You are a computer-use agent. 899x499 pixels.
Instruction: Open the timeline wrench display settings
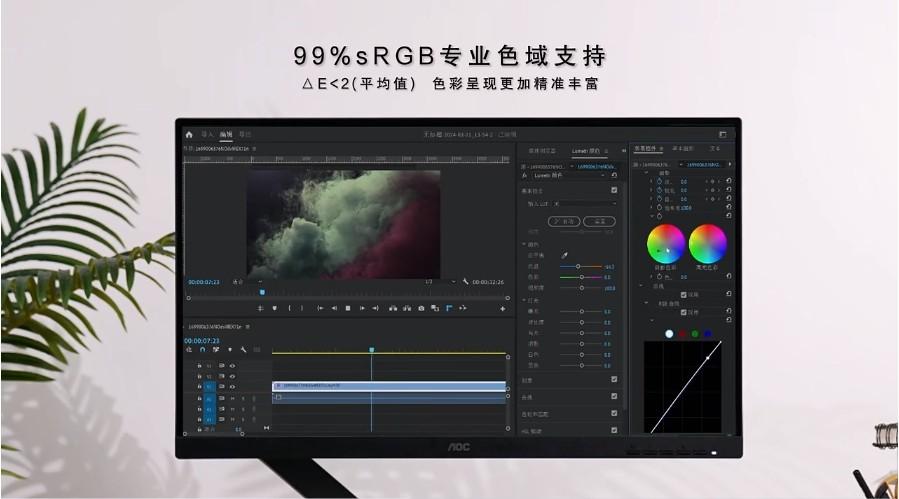point(243,350)
